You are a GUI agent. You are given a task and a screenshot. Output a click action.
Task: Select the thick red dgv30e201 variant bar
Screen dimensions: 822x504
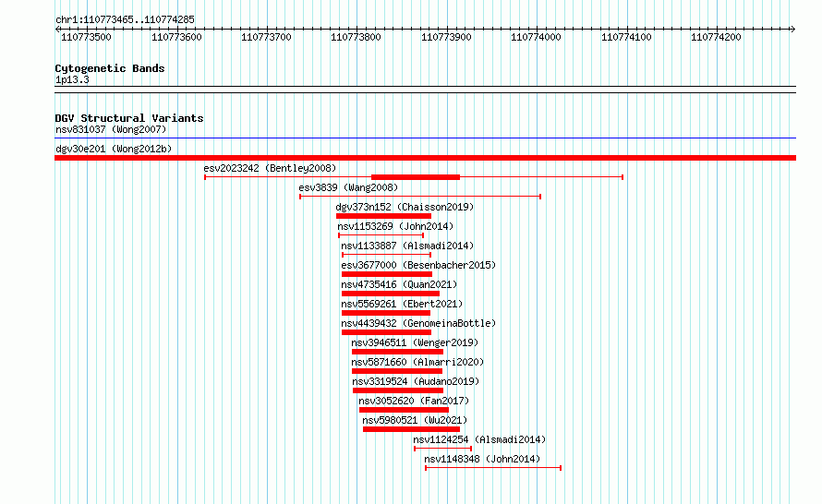(x=425, y=158)
